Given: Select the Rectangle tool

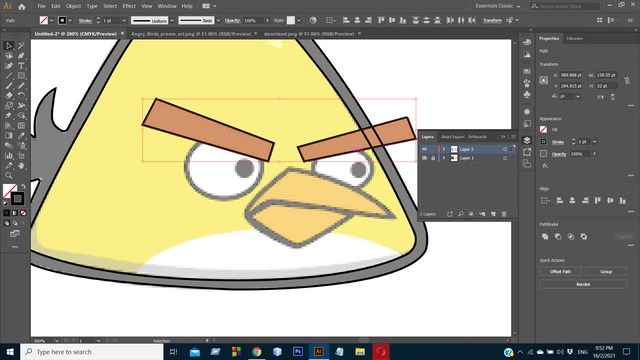Looking at the screenshot, I should coord(21,76).
